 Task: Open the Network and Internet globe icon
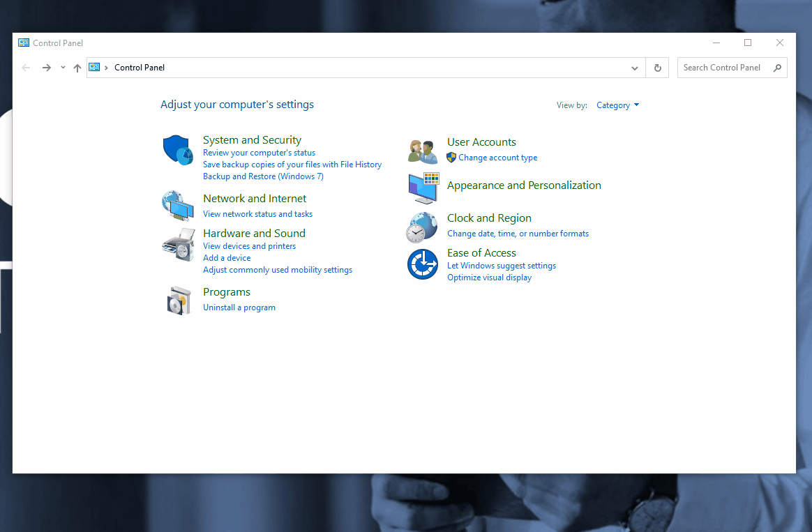pos(177,205)
